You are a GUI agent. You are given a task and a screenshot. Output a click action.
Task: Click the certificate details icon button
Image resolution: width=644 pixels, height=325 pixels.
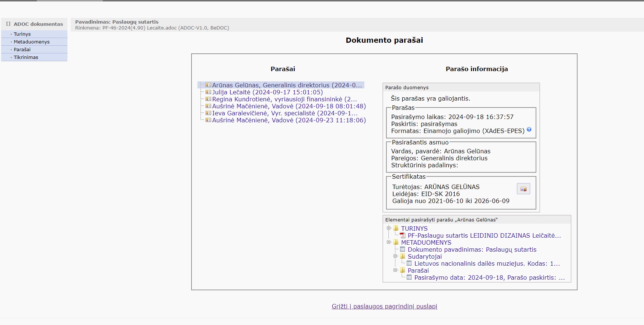(x=523, y=189)
